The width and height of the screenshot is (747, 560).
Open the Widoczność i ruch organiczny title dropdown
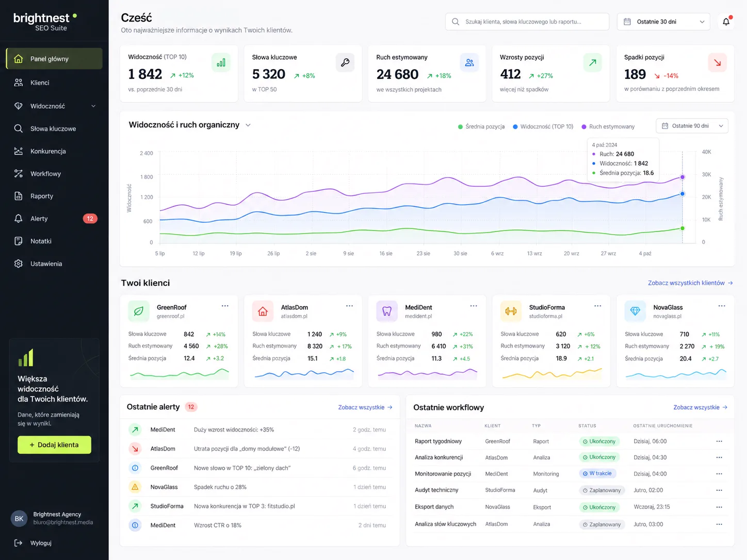[x=248, y=125]
